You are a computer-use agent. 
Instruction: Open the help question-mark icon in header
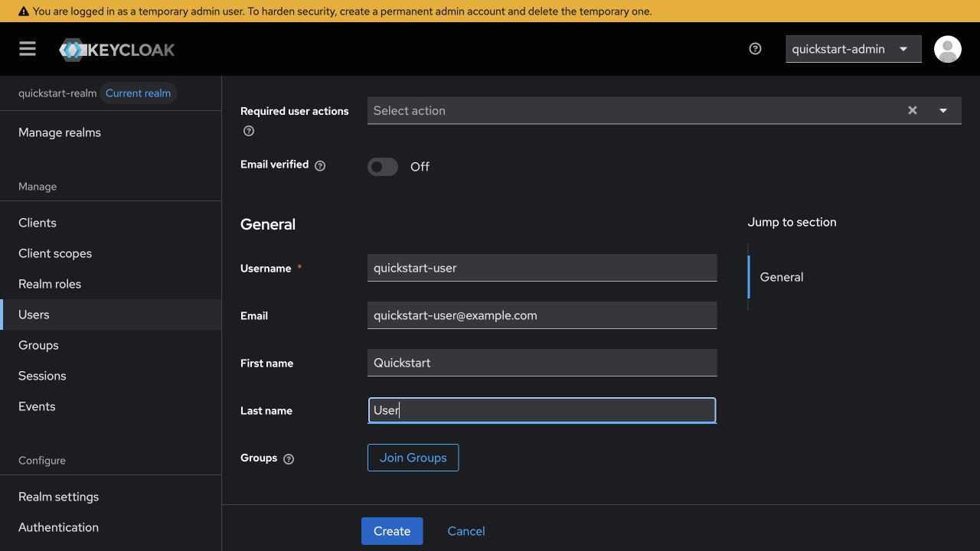pos(755,49)
